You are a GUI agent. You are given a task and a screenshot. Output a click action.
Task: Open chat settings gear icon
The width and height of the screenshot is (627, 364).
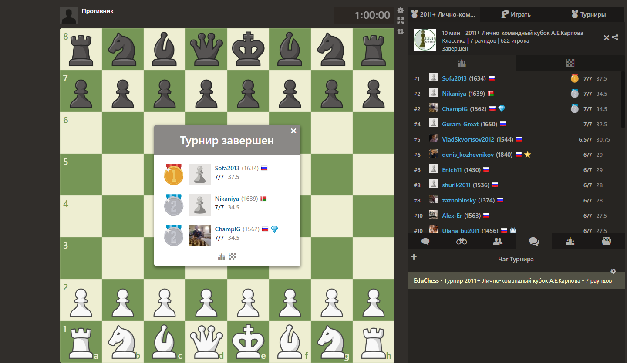tap(614, 271)
